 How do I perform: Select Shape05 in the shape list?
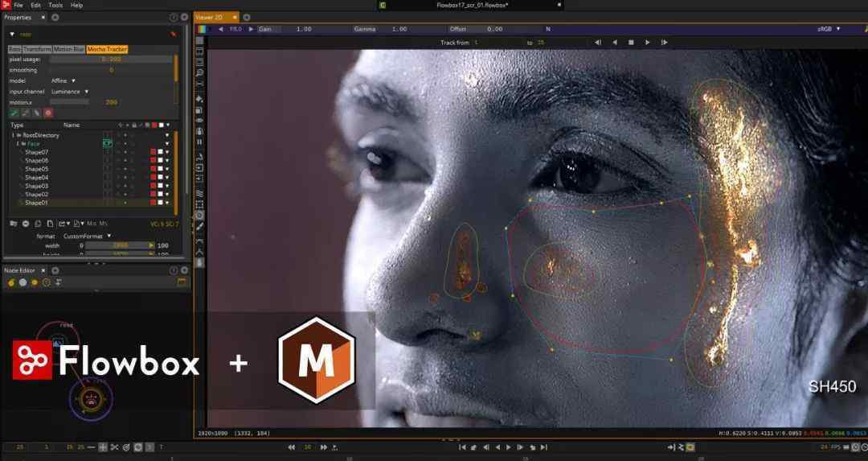tap(36, 169)
